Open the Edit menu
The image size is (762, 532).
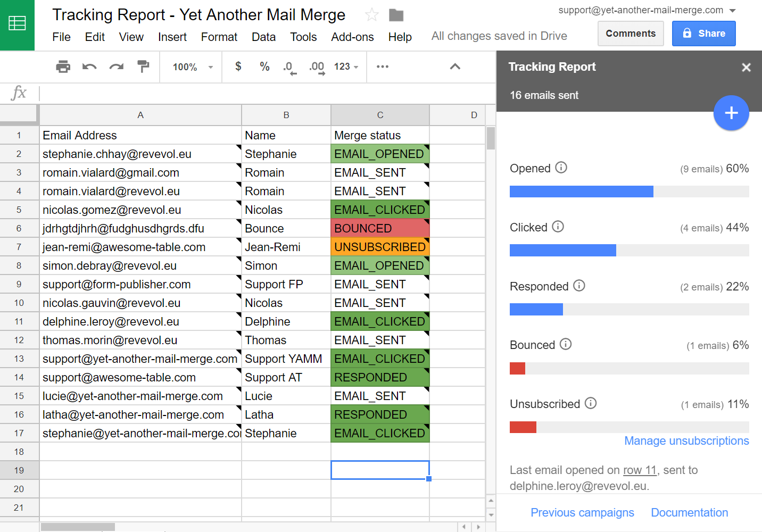coord(95,37)
